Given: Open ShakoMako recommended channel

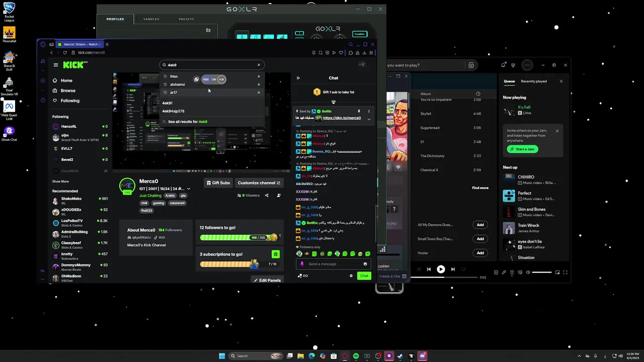Looking at the screenshot, I should [x=80, y=201].
